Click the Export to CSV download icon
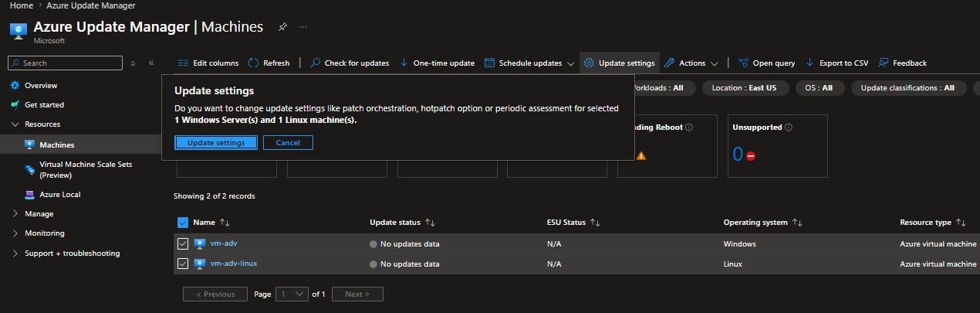 (x=809, y=63)
